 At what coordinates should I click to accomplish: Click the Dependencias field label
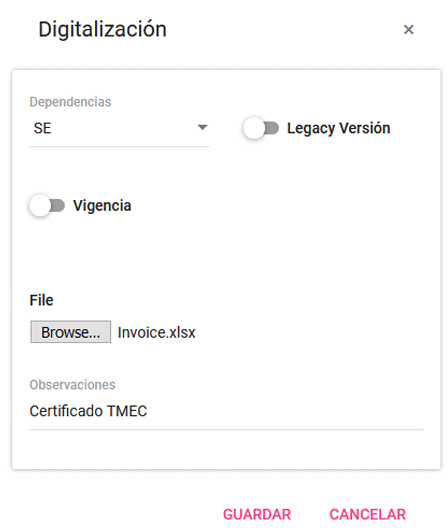pyautogui.click(x=70, y=102)
